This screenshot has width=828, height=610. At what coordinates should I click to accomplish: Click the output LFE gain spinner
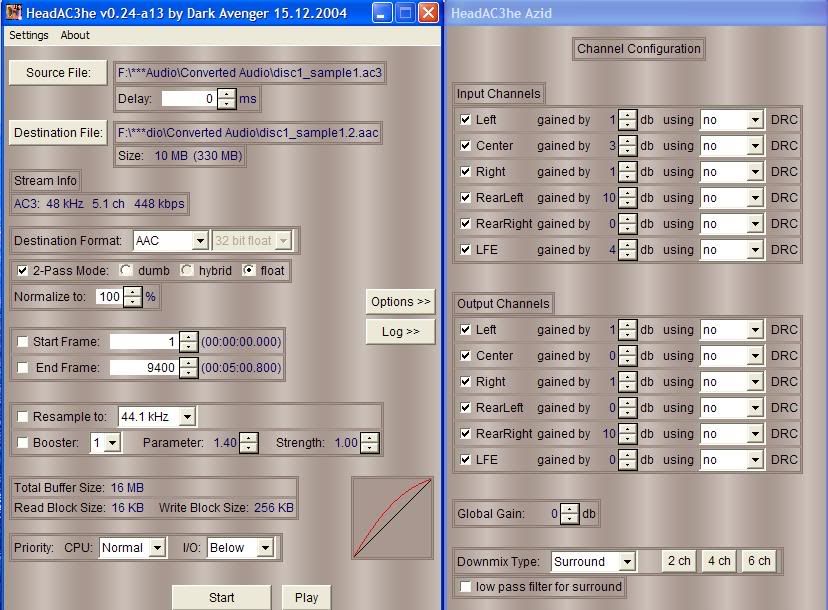coord(627,460)
